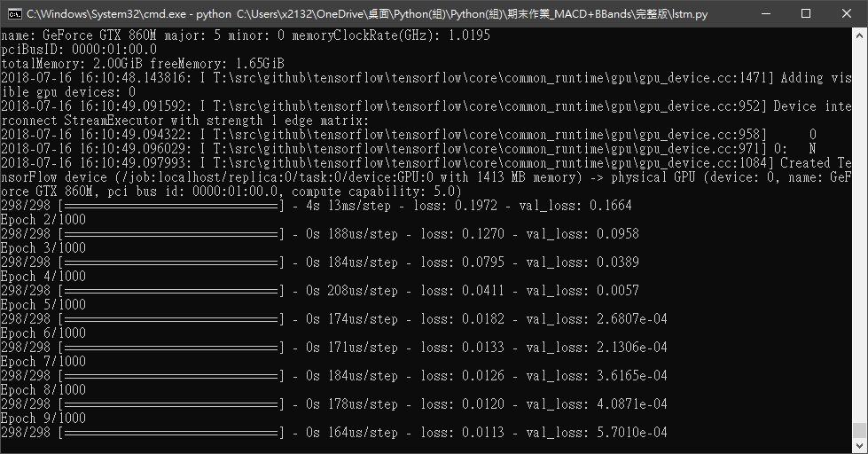This screenshot has width=868, height=454.
Task: Click the GeForce GTX 860M name line
Action: pos(246,35)
